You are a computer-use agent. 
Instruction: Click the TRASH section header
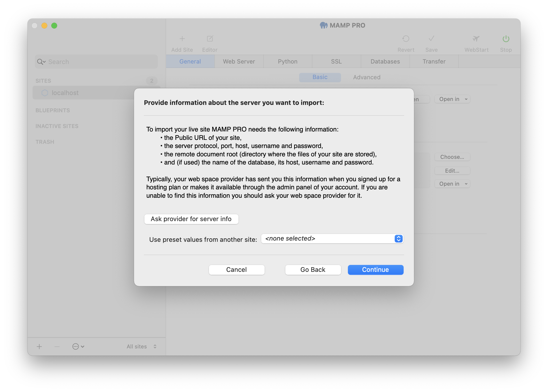pyautogui.click(x=45, y=142)
